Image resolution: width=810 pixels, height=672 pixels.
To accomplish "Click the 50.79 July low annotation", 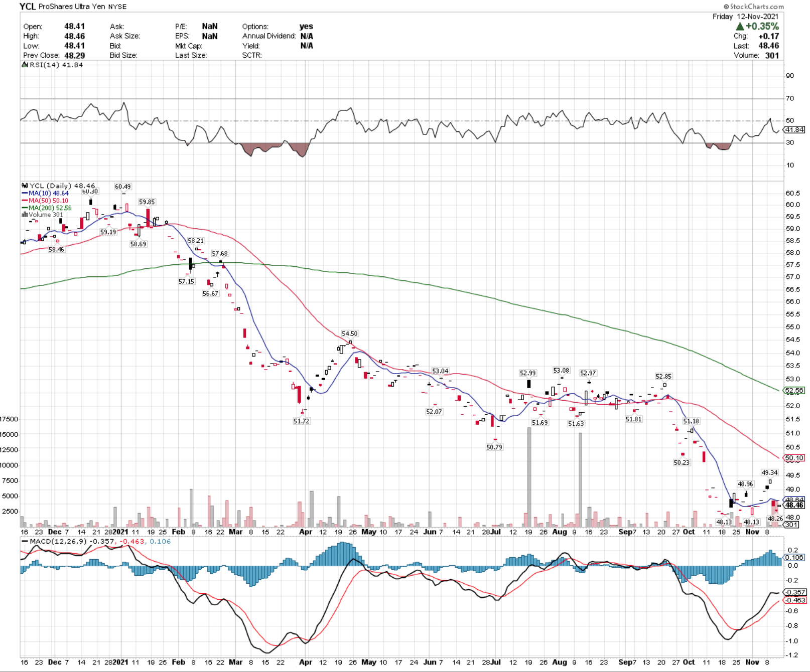I will click(494, 447).
